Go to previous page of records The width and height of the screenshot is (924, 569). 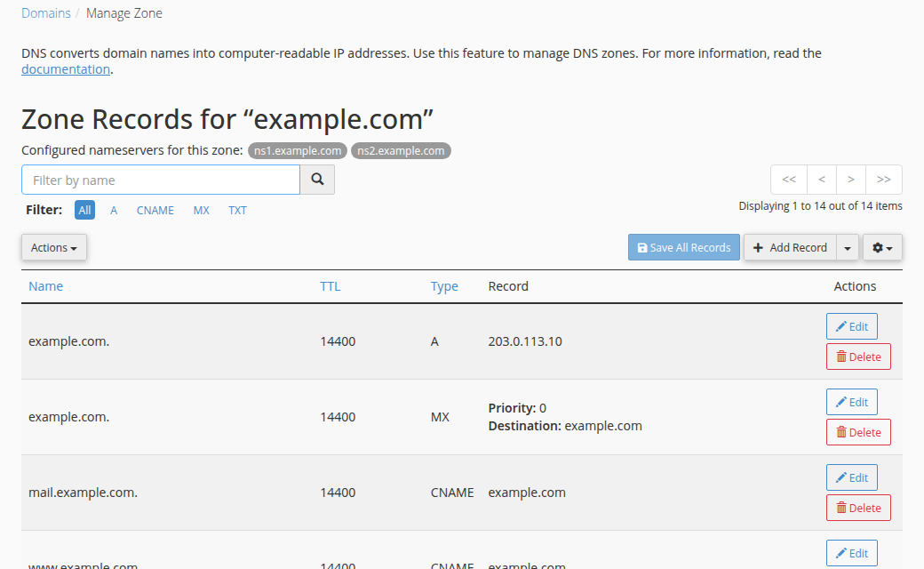tap(822, 180)
